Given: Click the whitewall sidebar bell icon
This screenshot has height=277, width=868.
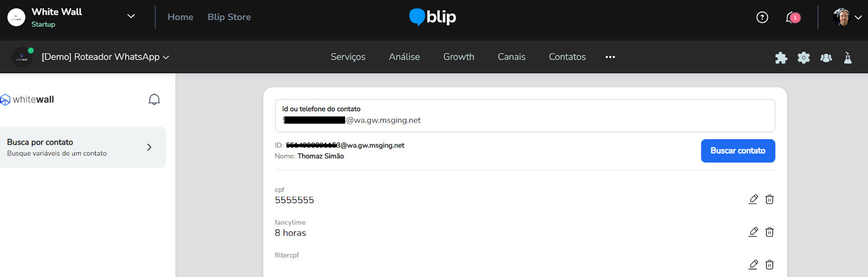Looking at the screenshot, I should tap(154, 99).
